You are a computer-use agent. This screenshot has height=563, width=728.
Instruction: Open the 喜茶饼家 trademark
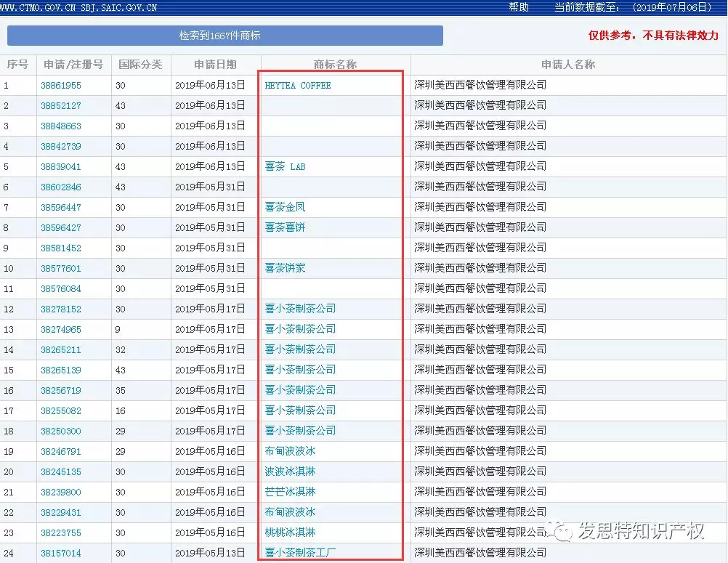point(285,268)
